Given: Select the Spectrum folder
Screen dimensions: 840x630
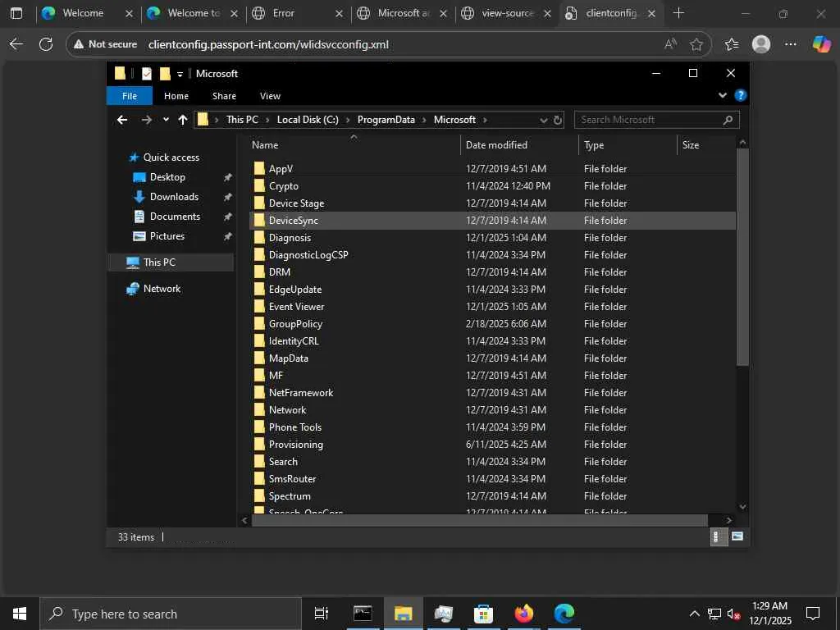Looking at the screenshot, I should click(x=290, y=496).
